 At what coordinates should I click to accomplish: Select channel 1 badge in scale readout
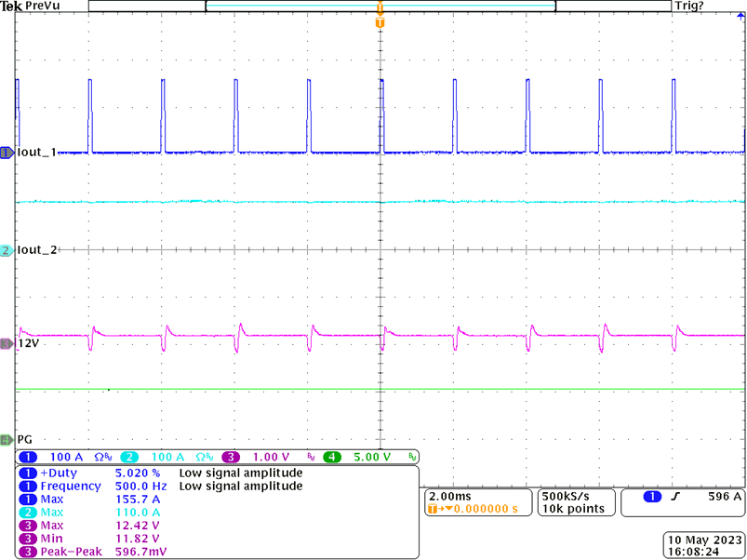coord(28,457)
